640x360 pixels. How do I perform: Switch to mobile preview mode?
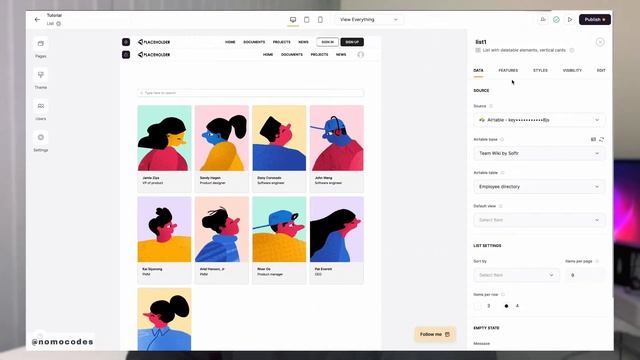click(320, 20)
